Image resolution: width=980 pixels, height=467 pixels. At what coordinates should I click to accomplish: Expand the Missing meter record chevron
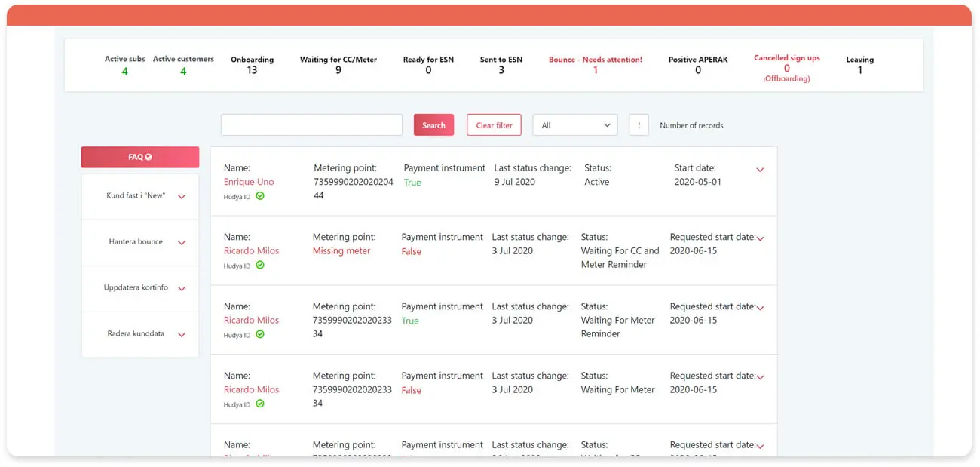click(x=760, y=239)
